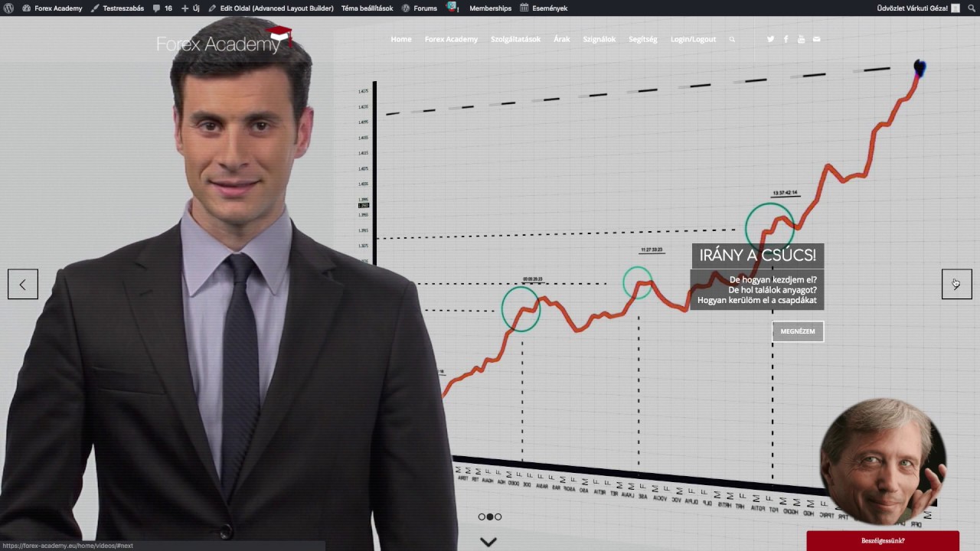The image size is (980, 551).
Task: Click 'Hogyan kerülöm el a csapdákat' caption
Action: pyautogui.click(x=757, y=300)
